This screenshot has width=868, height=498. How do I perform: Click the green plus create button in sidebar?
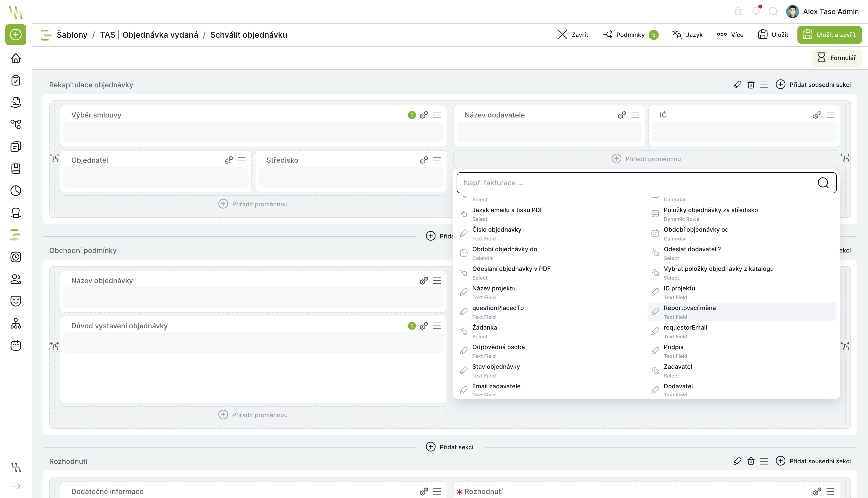[x=16, y=35]
